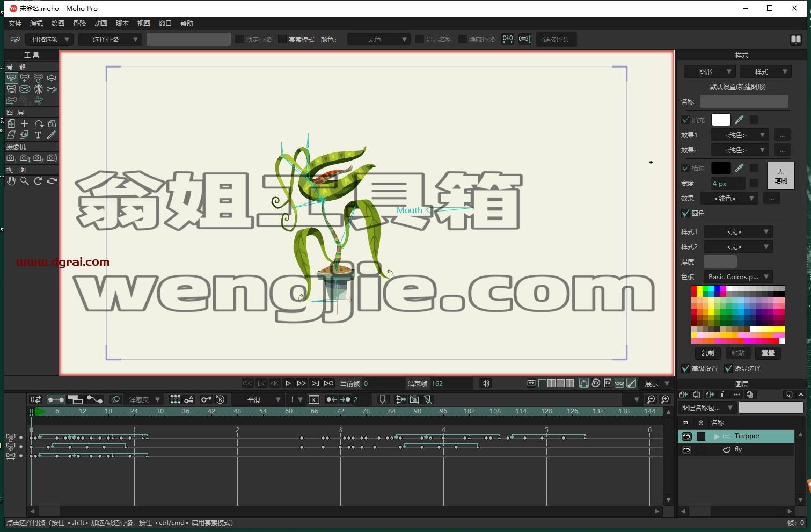
Task: Toggle audio mute speaker icon
Action: point(486,383)
